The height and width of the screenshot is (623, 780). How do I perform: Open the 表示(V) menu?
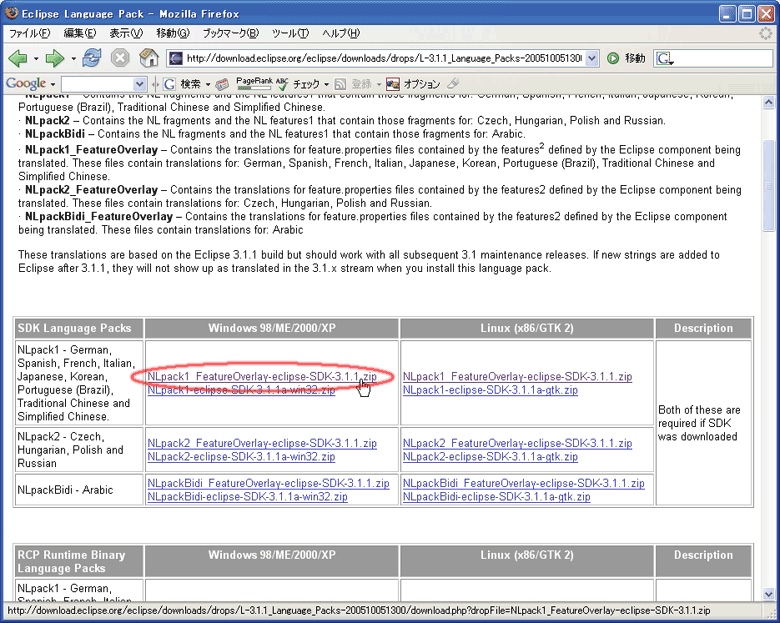pos(126,33)
